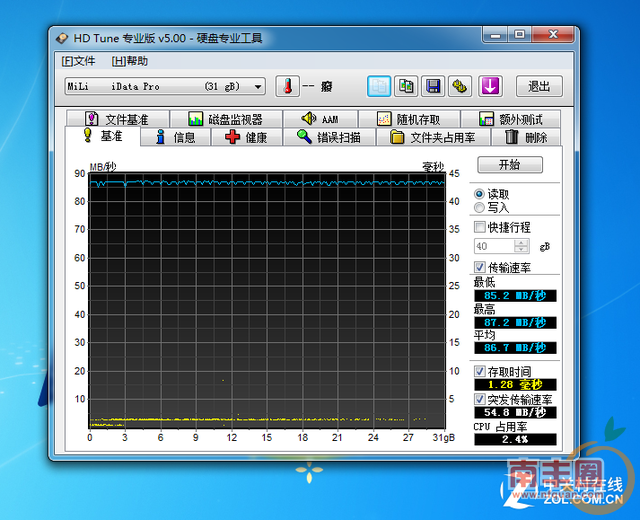Open the 帮助 menu
This screenshot has width=640, height=520.
129,61
